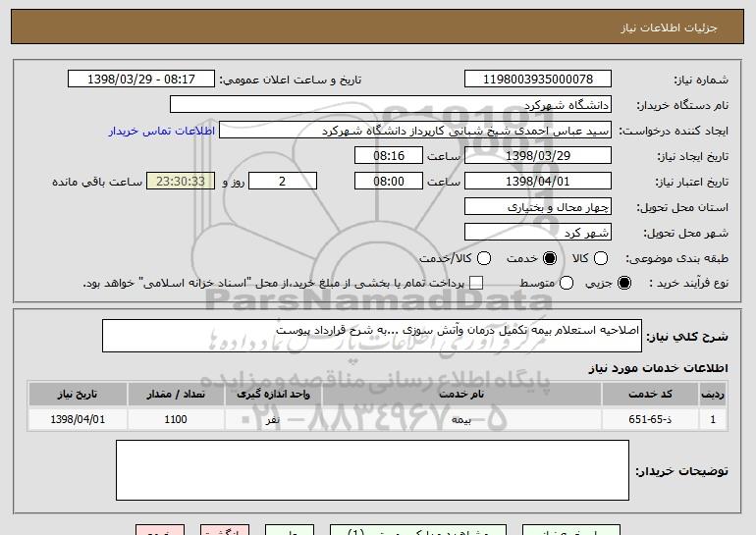The height and width of the screenshot is (535, 756).
Task: Click the ردیف column header
Action: point(713,395)
